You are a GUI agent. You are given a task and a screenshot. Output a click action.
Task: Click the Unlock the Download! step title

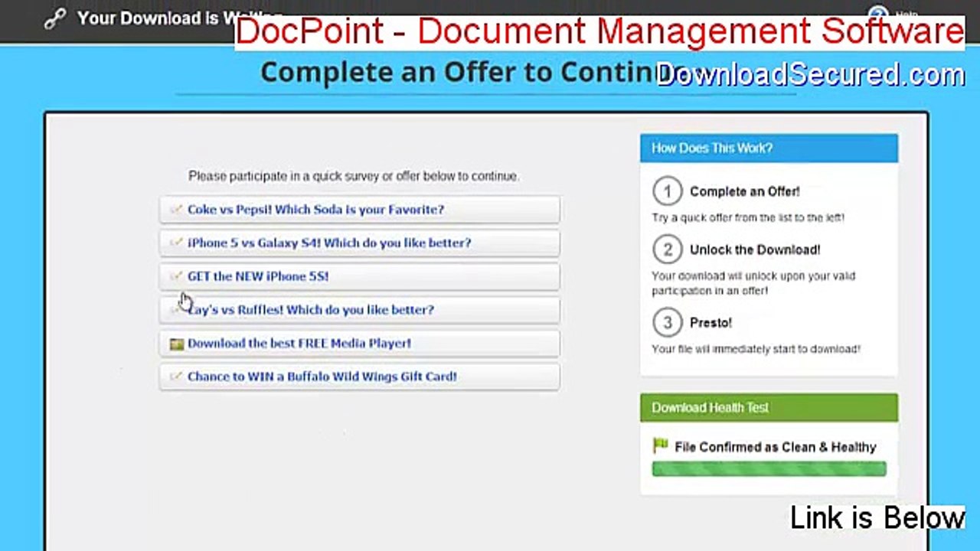click(755, 249)
